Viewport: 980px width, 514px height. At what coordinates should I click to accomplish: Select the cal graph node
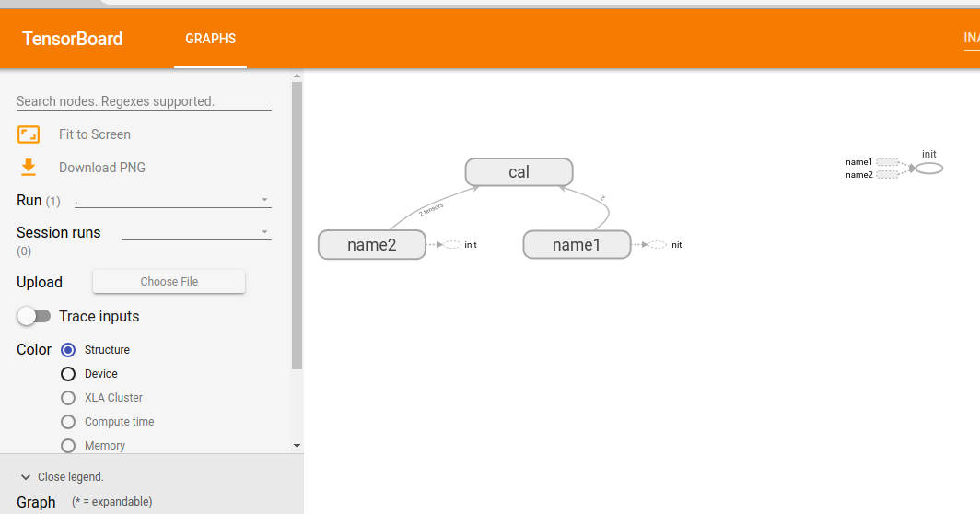pos(519,172)
